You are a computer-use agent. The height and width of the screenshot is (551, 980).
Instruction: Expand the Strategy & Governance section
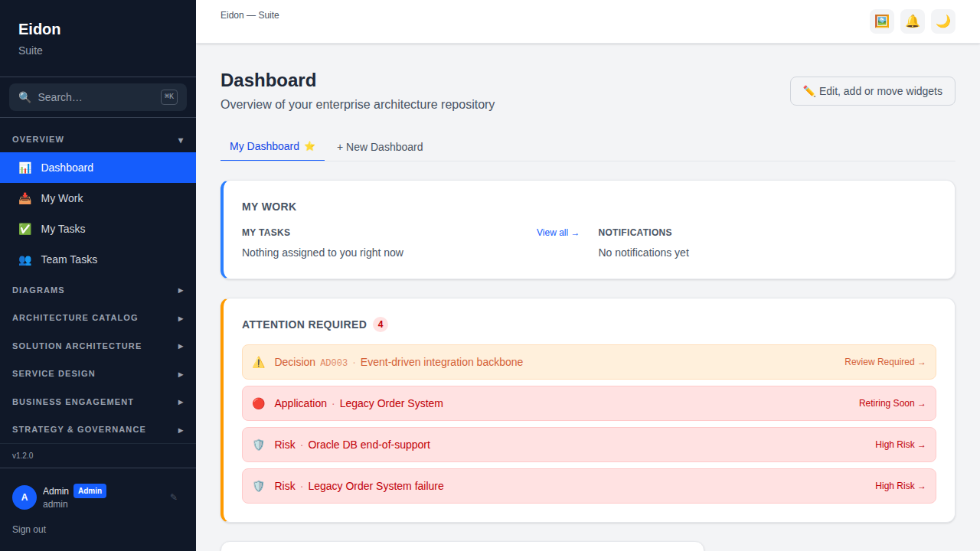[98, 429]
